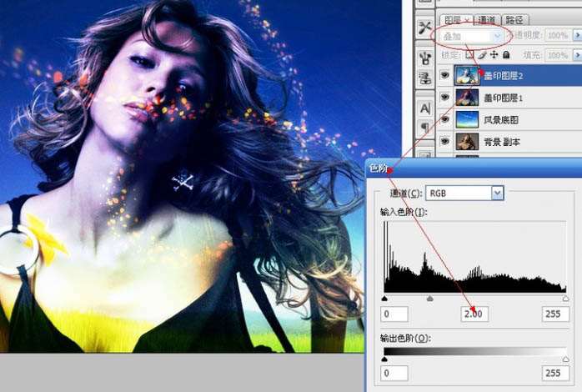The width and height of the screenshot is (582, 392).
Task: Select layer name 背景 副本
Action: [502, 142]
